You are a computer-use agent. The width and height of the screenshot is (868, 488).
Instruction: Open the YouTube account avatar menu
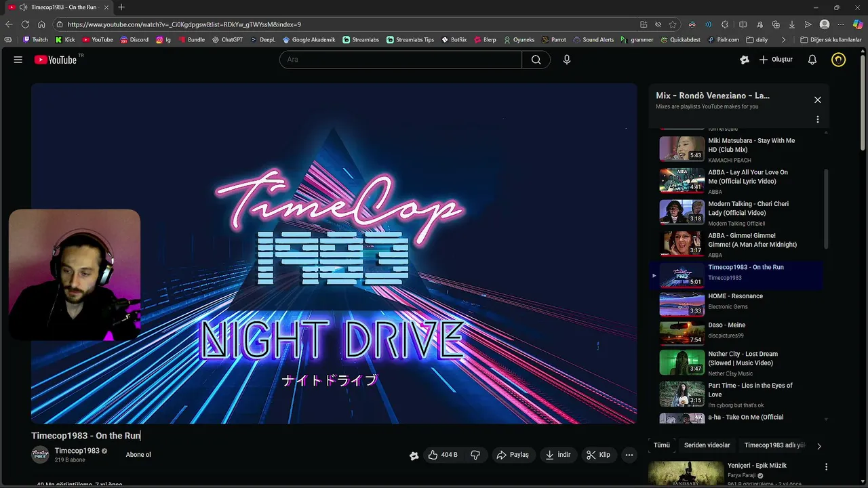[x=839, y=60]
